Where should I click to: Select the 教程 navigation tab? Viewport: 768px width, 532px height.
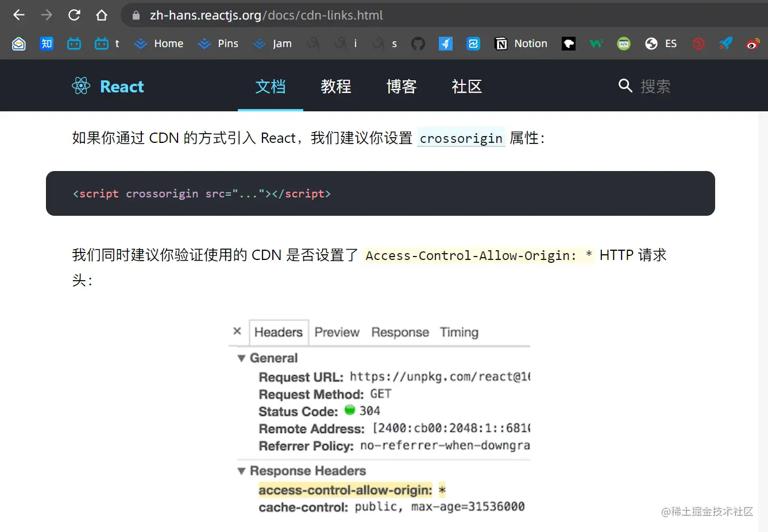coord(336,87)
